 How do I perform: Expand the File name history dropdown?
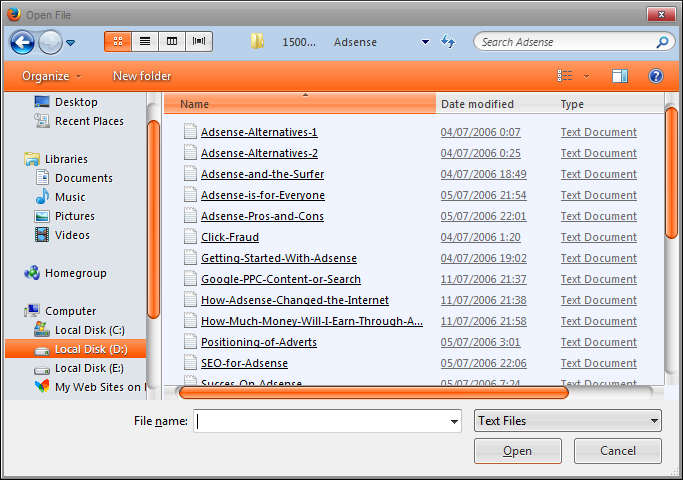tap(454, 421)
